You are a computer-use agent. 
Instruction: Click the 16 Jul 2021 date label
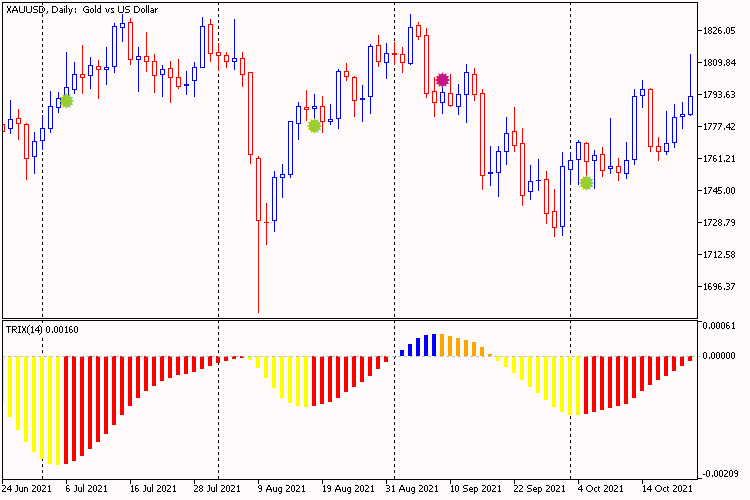(153, 489)
